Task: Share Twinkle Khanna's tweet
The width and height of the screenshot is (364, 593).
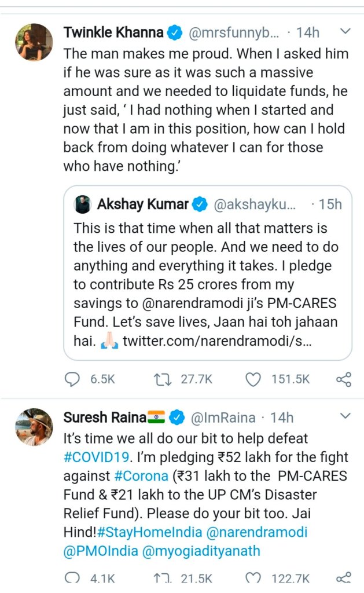Action: (x=343, y=380)
